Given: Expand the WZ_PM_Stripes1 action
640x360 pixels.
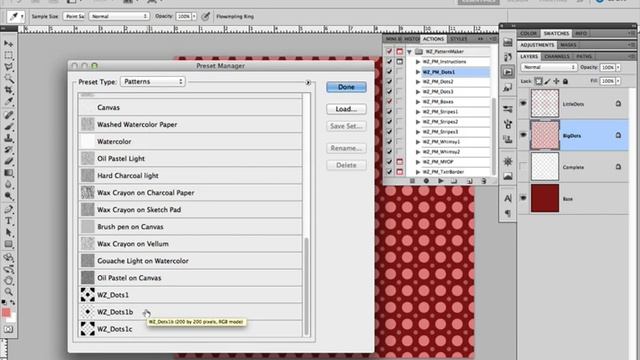Looking at the screenshot, I should pyautogui.click(x=418, y=112).
